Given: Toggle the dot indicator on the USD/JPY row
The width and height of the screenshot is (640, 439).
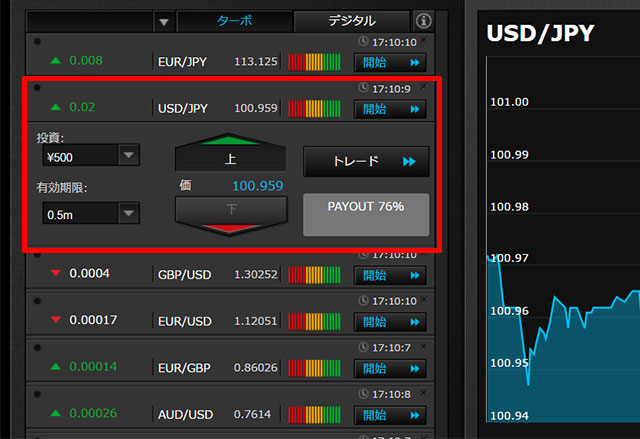Looking at the screenshot, I should [x=37, y=87].
